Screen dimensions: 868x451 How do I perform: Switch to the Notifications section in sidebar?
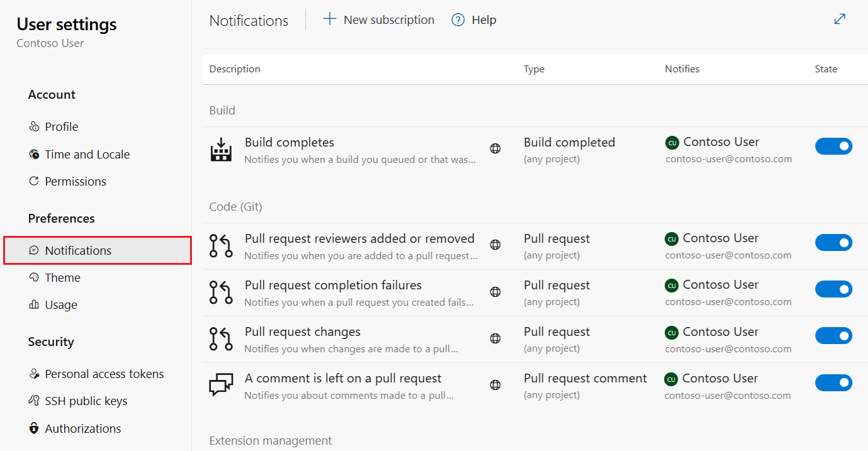pyautogui.click(x=77, y=250)
